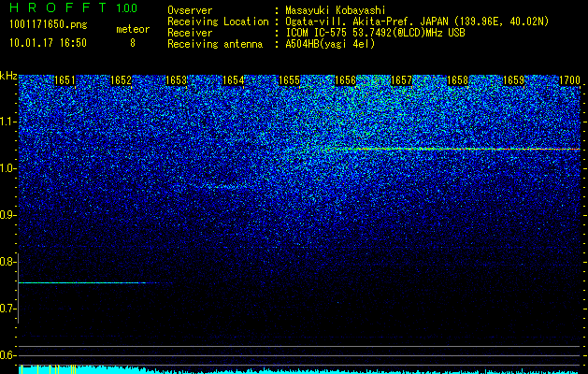The image size is (588, 374).
Task: Click the 1659 time marker
Action: (x=513, y=80)
